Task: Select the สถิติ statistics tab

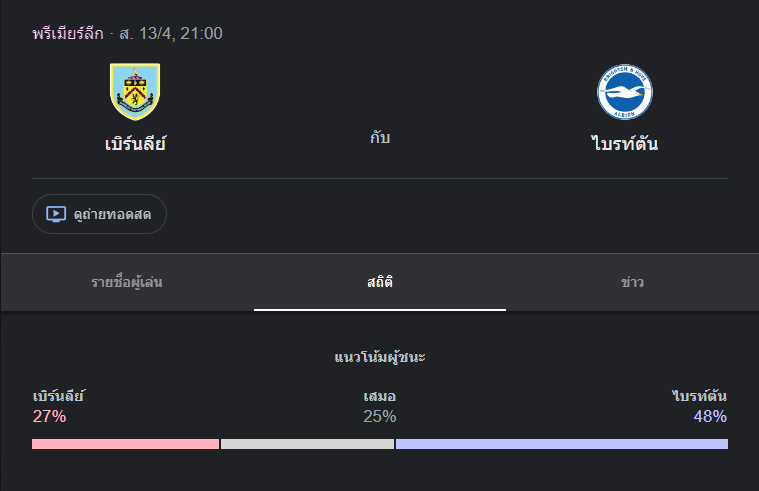Action: coord(380,282)
